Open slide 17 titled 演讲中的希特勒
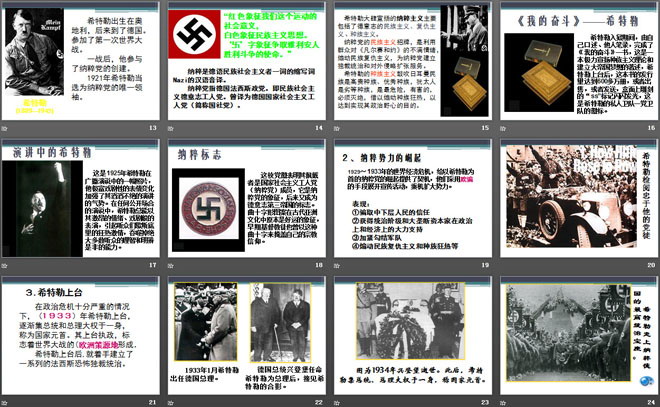This screenshot has width=660, height=407. (82, 198)
